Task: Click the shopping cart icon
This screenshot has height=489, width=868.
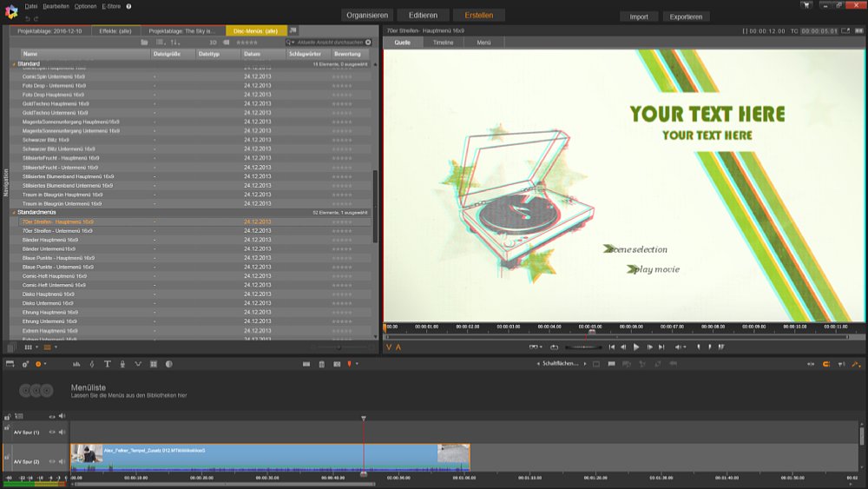Action: (806, 5)
